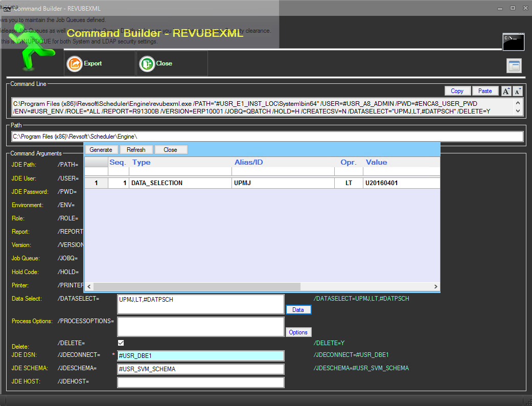Click the Generate button above the grid
532x406 pixels.
101,150
